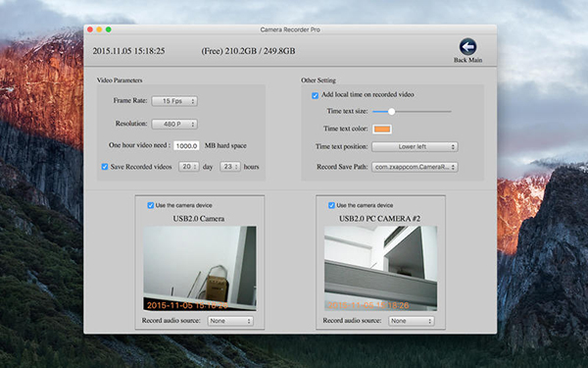
Task: Click the USB2.0 Camera preview thumbnail
Action: tap(200, 268)
